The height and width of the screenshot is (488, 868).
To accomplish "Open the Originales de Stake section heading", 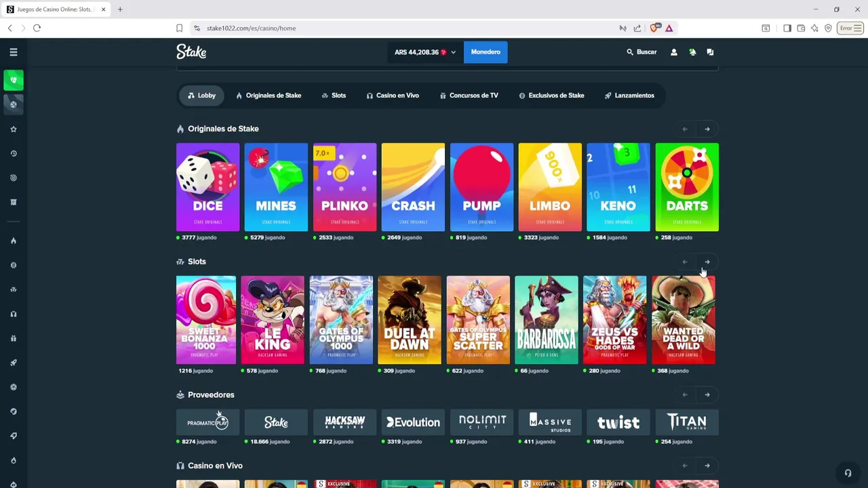I will tap(218, 129).
